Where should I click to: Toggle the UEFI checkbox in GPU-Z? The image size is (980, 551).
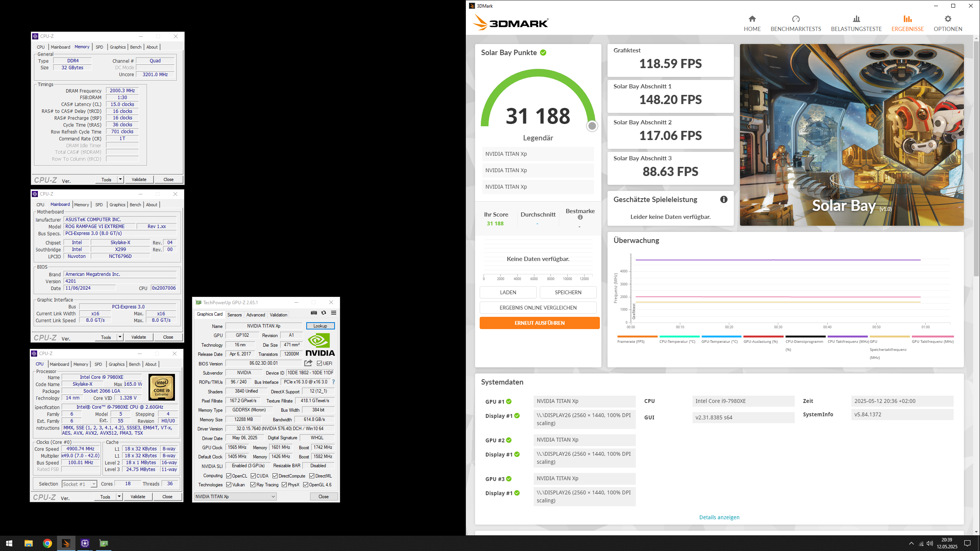pos(319,363)
